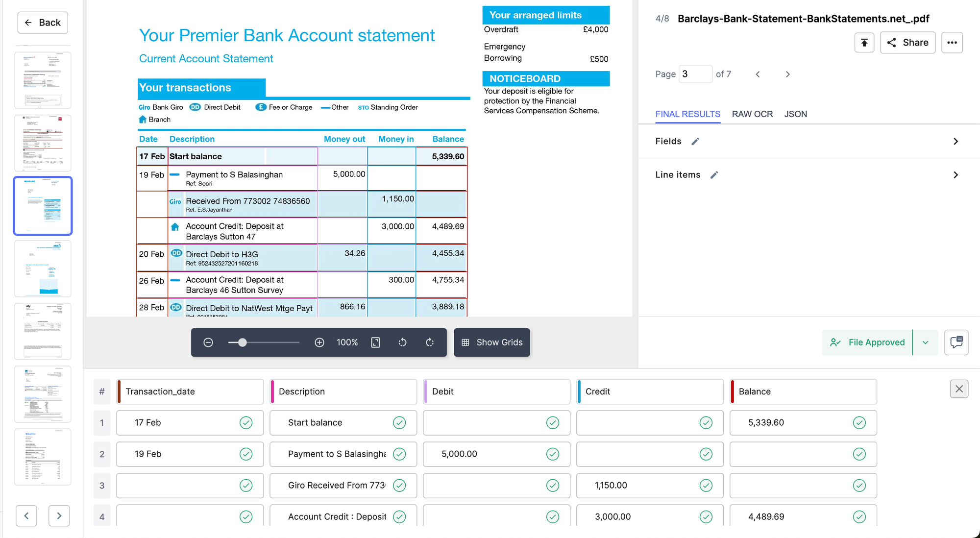980x538 pixels.
Task: Toggle the checkmark for 4,489.69 balance cell
Action: tap(859, 517)
